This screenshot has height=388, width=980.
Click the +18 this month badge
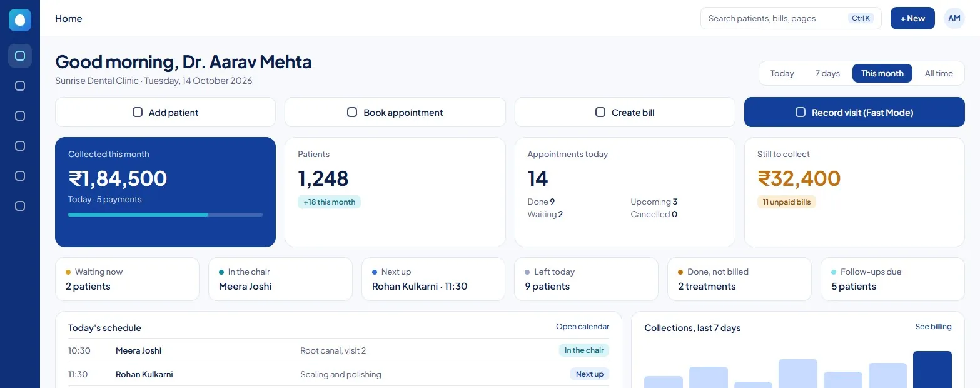click(x=329, y=202)
